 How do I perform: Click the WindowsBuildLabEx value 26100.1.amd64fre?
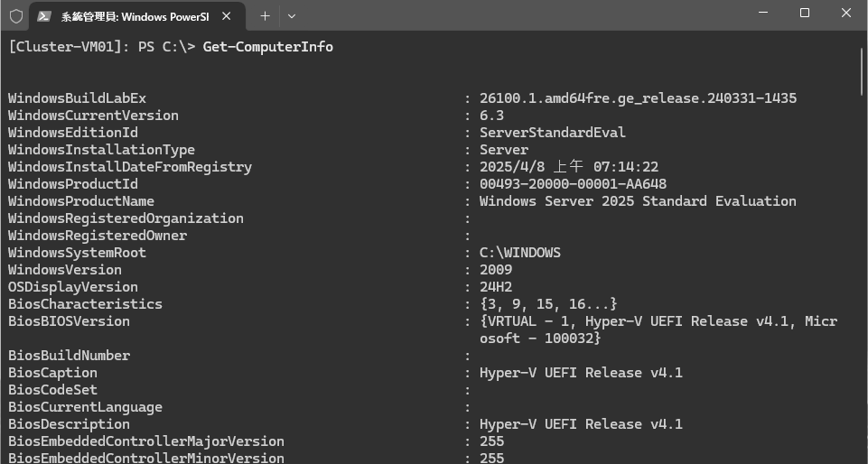click(638, 98)
